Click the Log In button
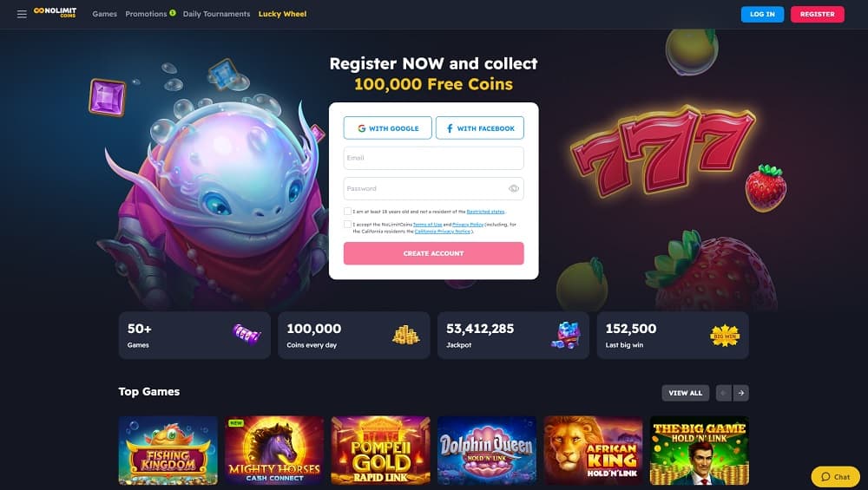This screenshot has width=868, height=490. [762, 15]
